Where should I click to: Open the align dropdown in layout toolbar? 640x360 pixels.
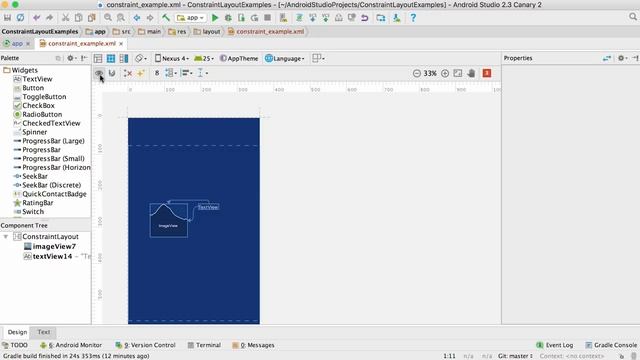coord(187,73)
